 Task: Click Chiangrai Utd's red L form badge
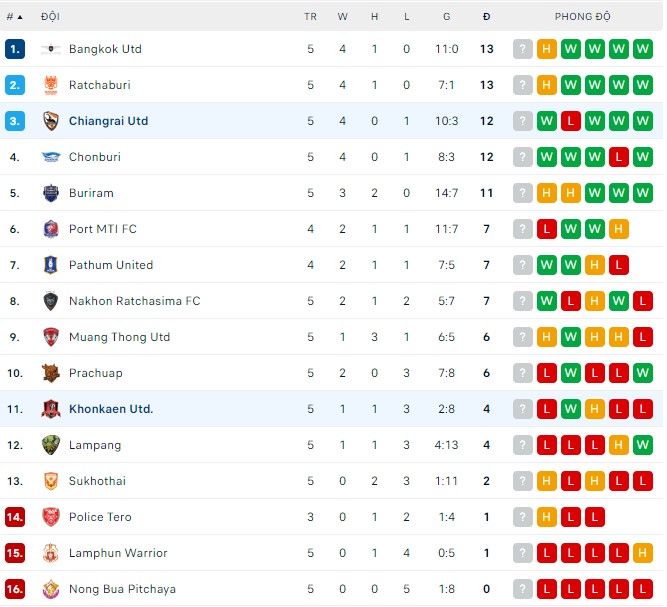571,121
